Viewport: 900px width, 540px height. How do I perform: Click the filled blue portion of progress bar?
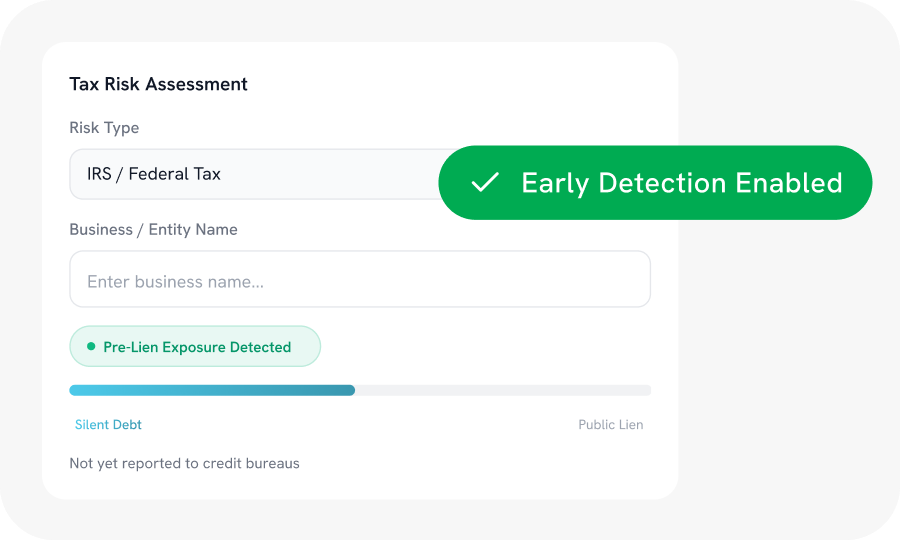[210, 390]
